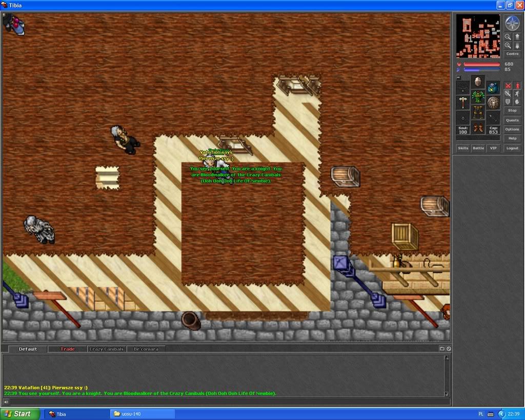Click the mana value 85
Viewport: 525px width, 420px height.
tap(508, 69)
